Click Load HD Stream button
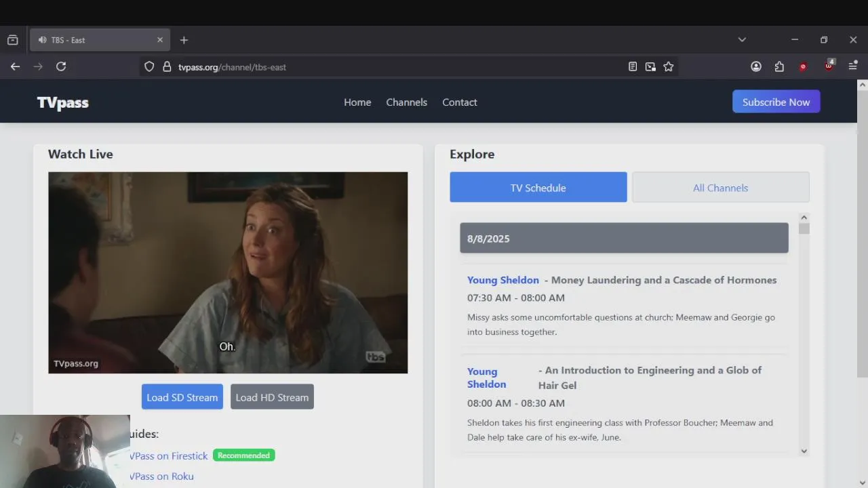Viewport: 868px width, 488px height. click(x=272, y=397)
